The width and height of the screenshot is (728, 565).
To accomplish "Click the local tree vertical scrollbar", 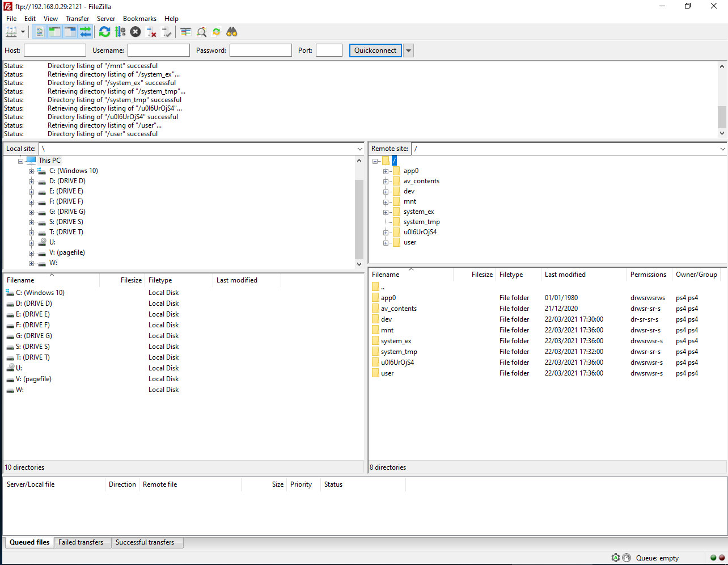I will [359, 212].
